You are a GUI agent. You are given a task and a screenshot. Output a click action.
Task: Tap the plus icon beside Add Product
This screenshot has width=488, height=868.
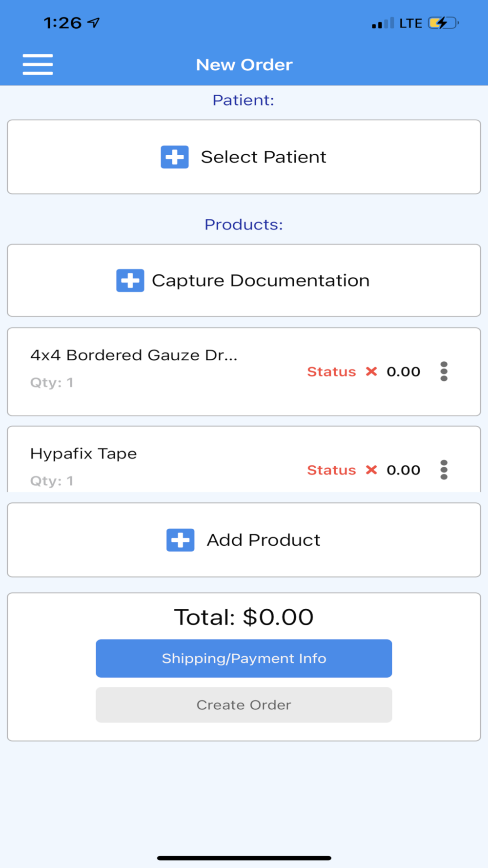180,540
